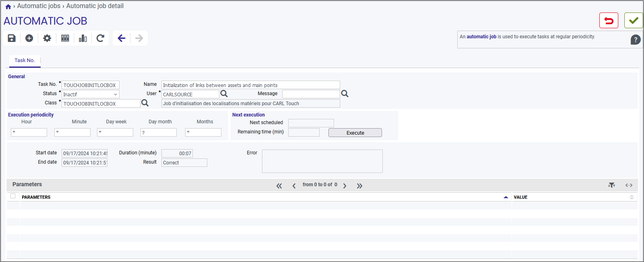This screenshot has width=644, height=262.
Task: Click the Execute button
Action: pyautogui.click(x=355, y=133)
